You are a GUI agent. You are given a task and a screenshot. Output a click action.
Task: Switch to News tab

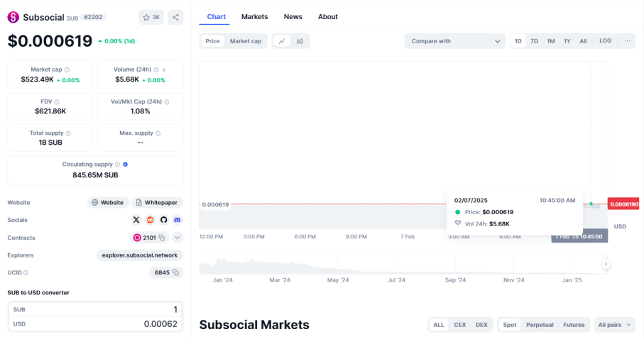coord(293,17)
